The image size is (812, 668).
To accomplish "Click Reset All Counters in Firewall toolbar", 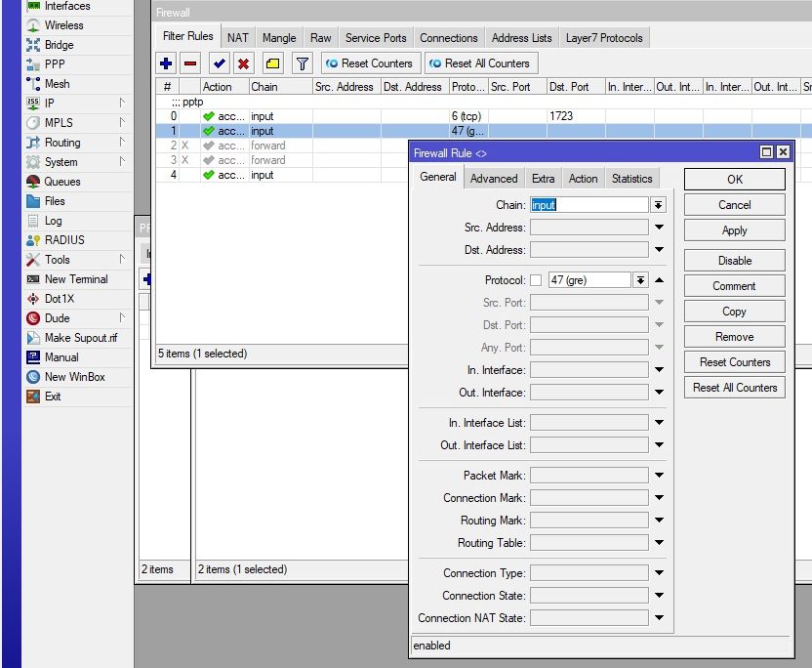I will click(x=481, y=63).
